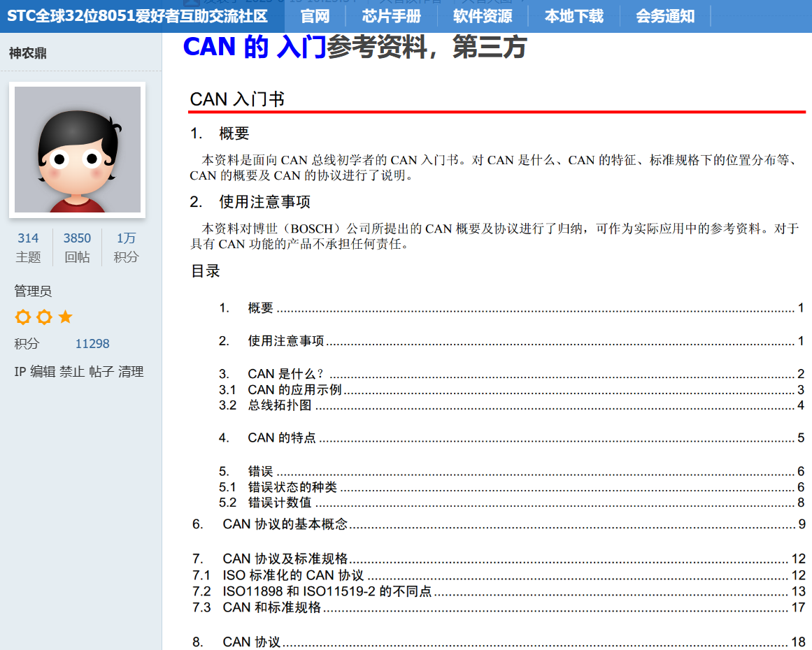
Task: Click contents entry 3. CAN 是什么？
Action: [x=511, y=374]
